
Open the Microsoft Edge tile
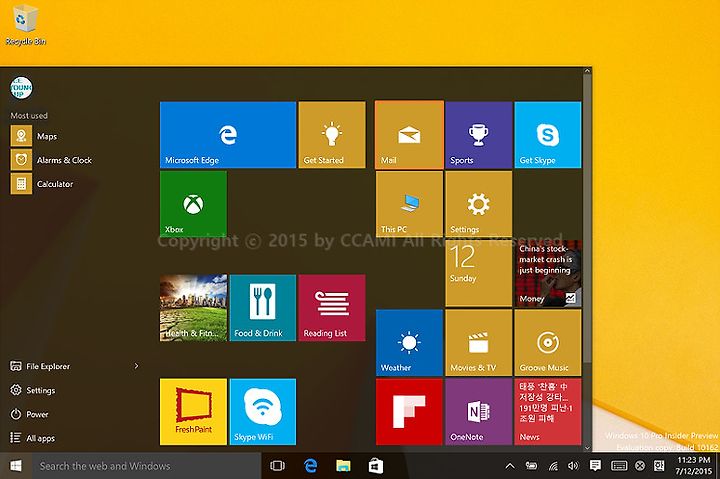[x=228, y=135]
